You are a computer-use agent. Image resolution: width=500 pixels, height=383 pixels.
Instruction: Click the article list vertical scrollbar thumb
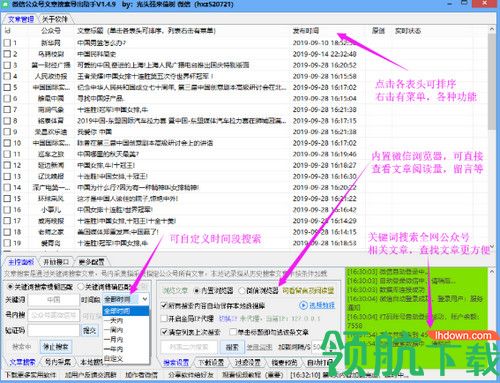[x=491, y=82]
